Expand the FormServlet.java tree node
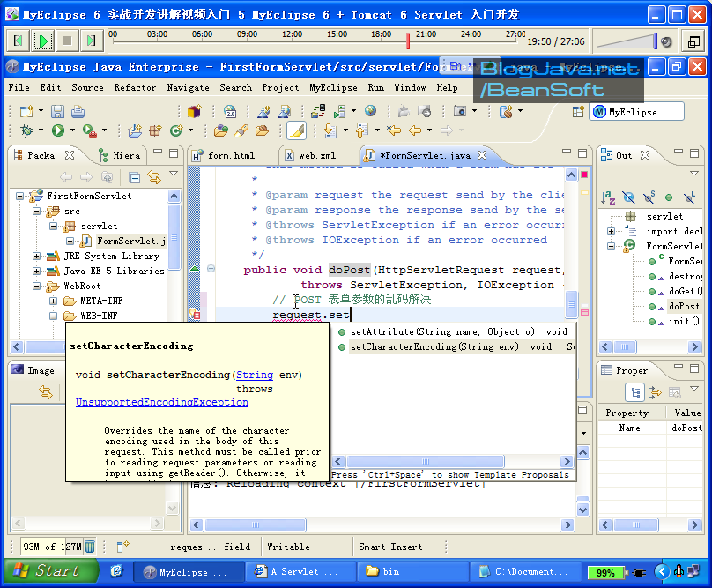This screenshot has width=712, height=588. pos(70,242)
